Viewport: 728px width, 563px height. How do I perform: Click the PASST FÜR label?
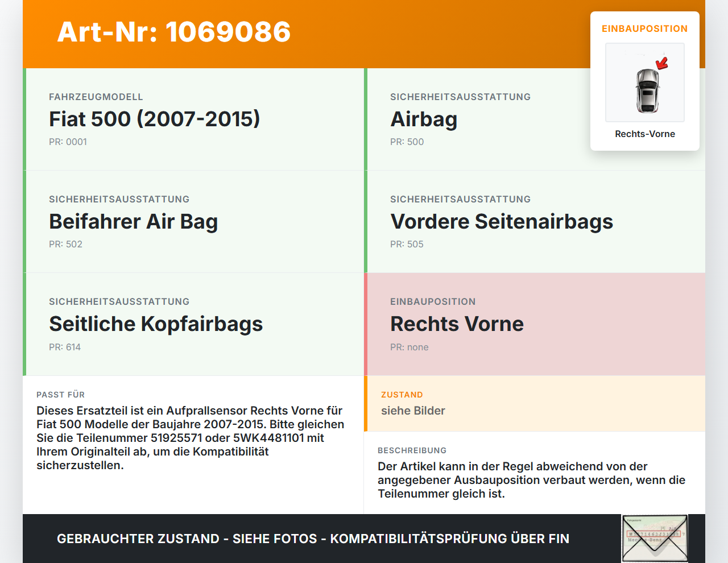61,395
